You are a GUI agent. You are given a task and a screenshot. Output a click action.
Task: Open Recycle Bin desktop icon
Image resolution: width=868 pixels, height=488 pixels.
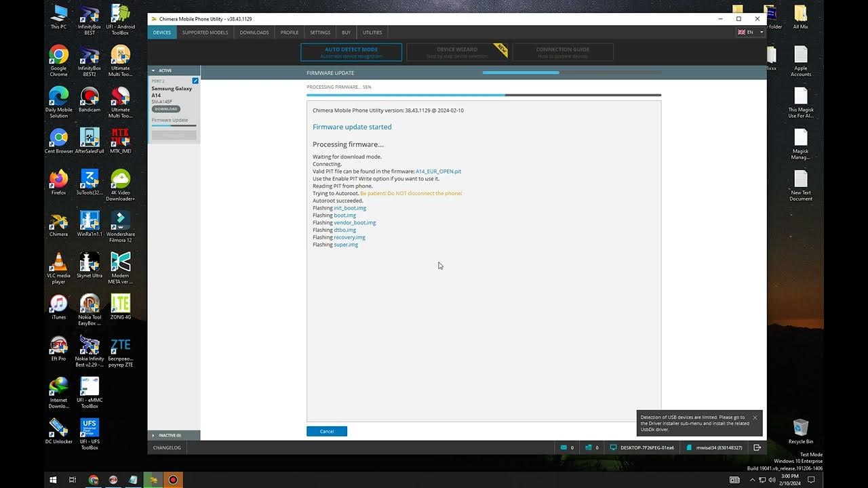[x=801, y=431]
